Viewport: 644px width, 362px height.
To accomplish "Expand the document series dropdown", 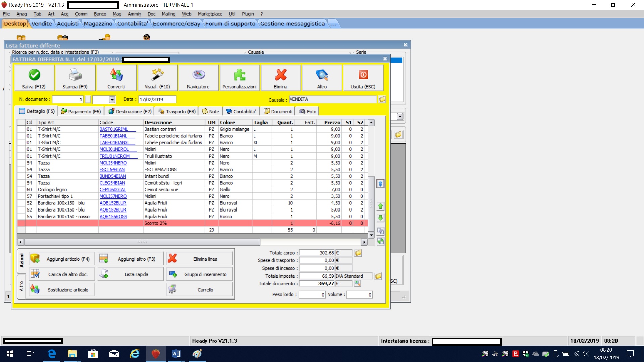I will point(112,100).
